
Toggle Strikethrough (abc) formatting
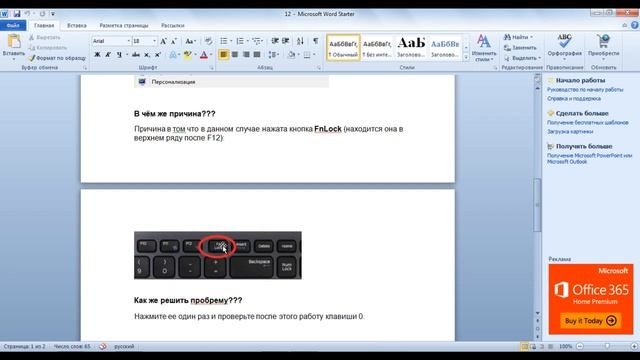[136, 55]
